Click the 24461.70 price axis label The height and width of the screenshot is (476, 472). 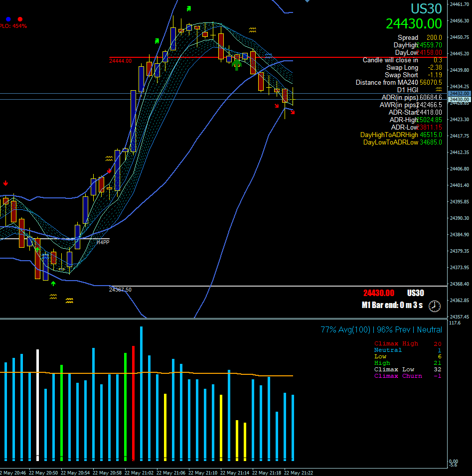[460, 4]
